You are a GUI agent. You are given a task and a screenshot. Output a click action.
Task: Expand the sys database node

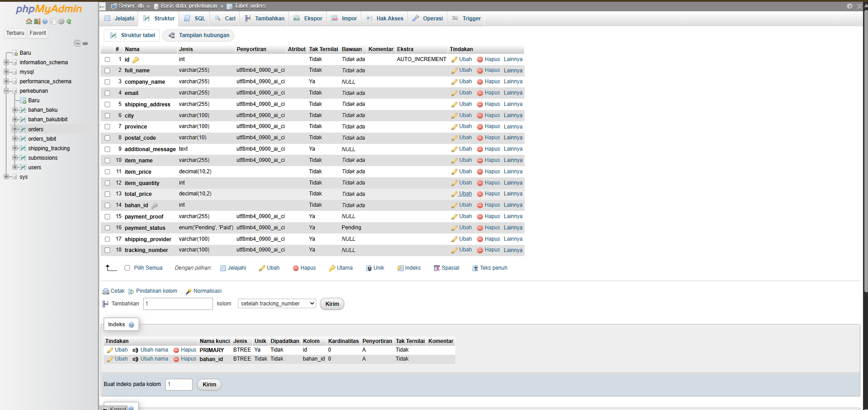pyautogui.click(x=6, y=177)
